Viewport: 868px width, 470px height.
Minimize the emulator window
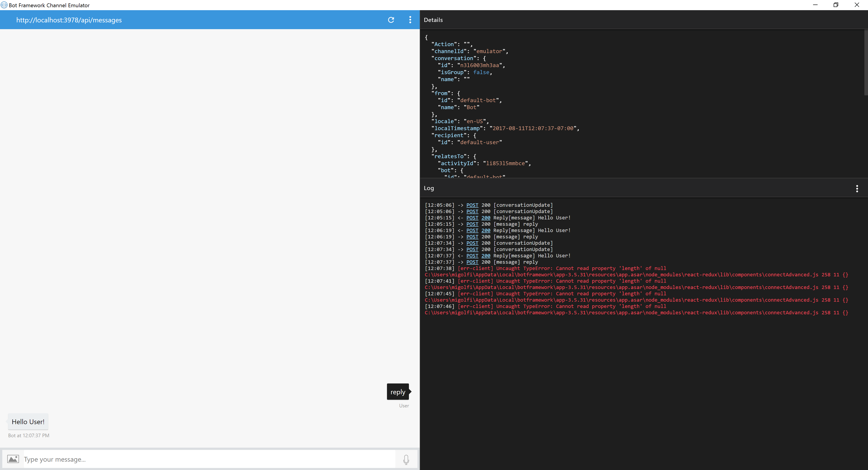[x=815, y=5]
